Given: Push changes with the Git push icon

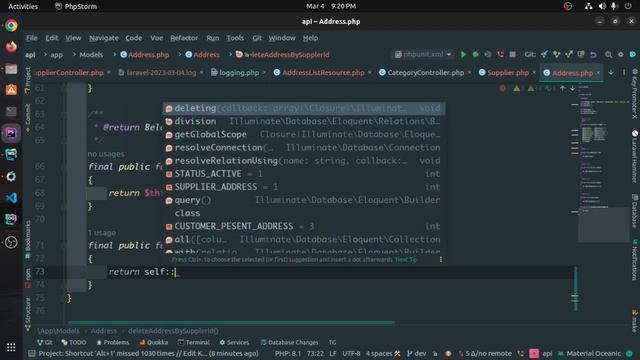Looking at the screenshot, I should point(569,54).
